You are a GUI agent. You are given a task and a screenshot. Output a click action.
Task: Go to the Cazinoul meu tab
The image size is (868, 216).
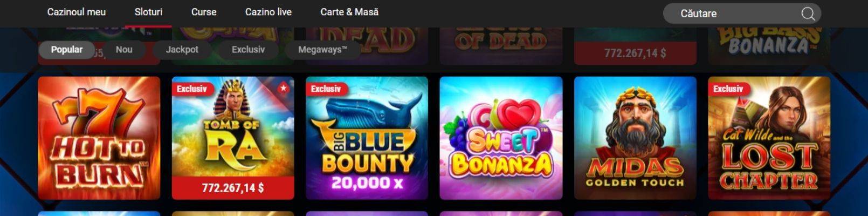(x=77, y=12)
